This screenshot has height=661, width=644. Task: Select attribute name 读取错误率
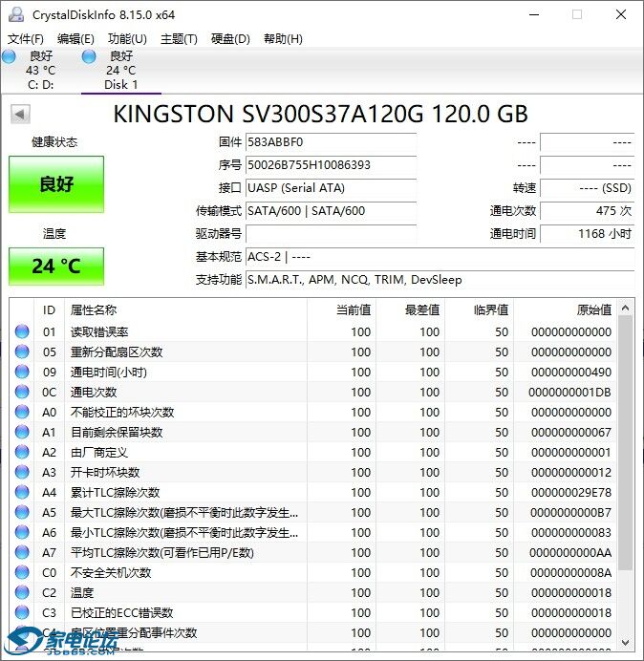(99, 332)
